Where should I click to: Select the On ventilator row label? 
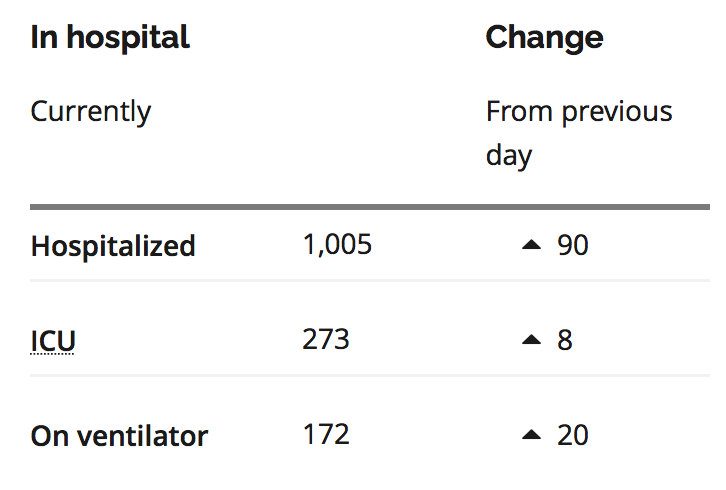coord(119,436)
